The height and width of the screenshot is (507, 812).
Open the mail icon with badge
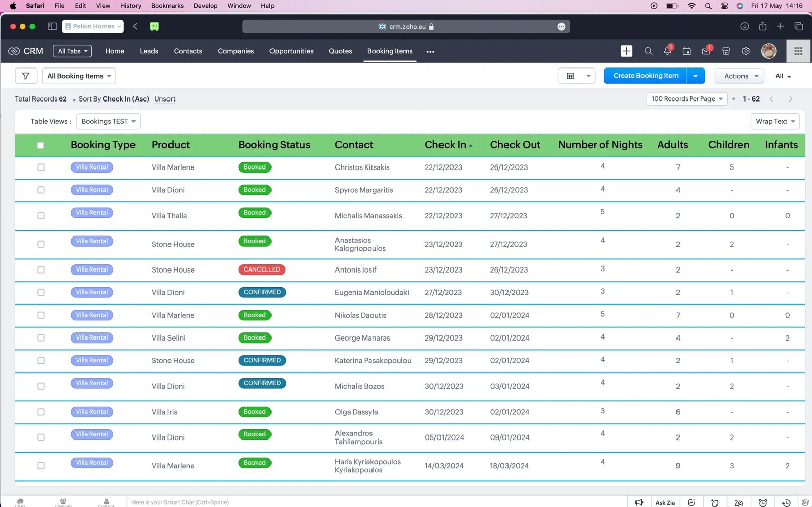(x=706, y=51)
